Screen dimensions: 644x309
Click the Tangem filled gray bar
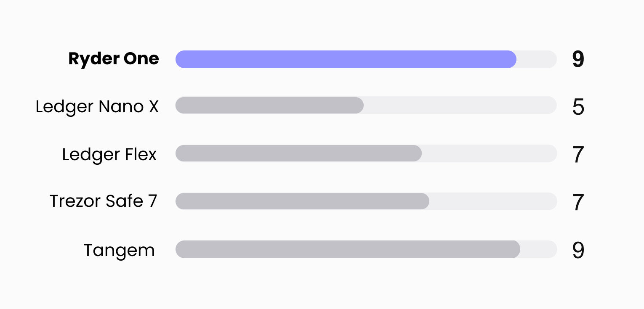(x=348, y=249)
